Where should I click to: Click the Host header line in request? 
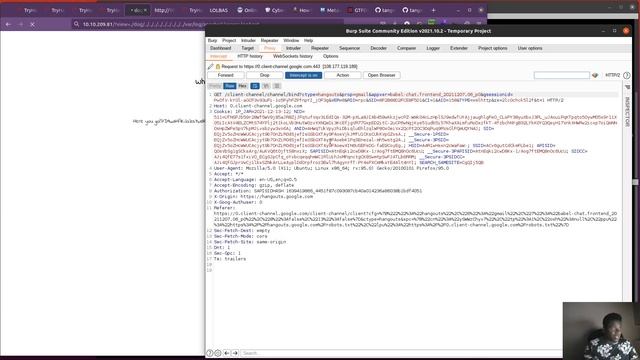pos(258,106)
